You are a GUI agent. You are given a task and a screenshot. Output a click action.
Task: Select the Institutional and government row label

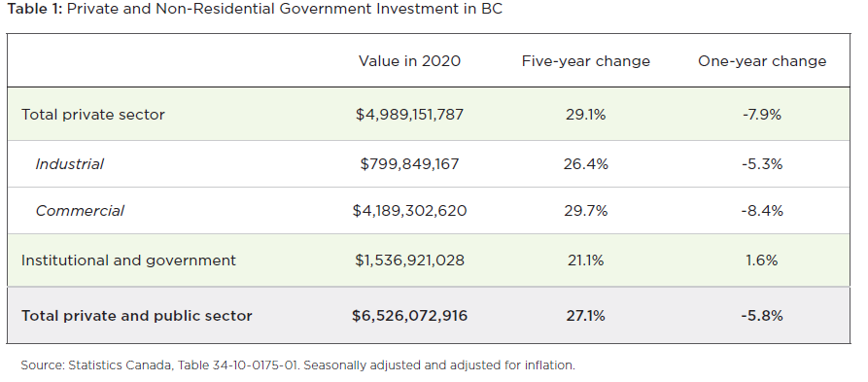(128, 260)
